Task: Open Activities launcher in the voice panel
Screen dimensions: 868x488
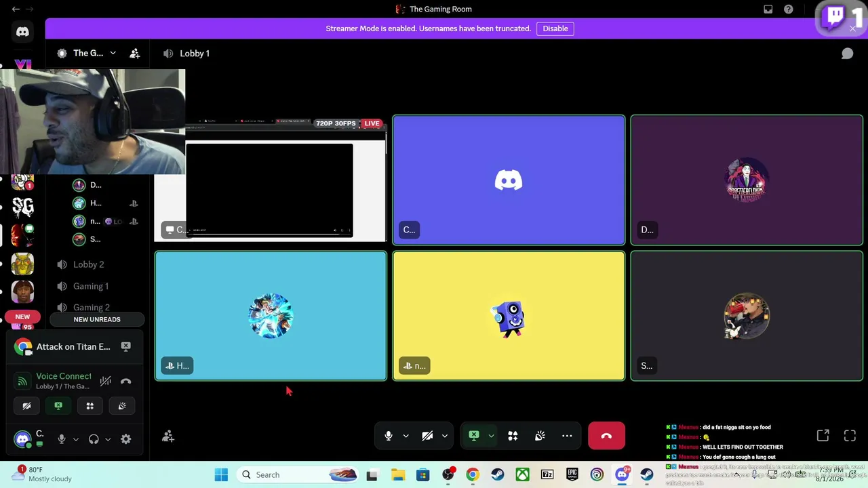Action: 90,406
